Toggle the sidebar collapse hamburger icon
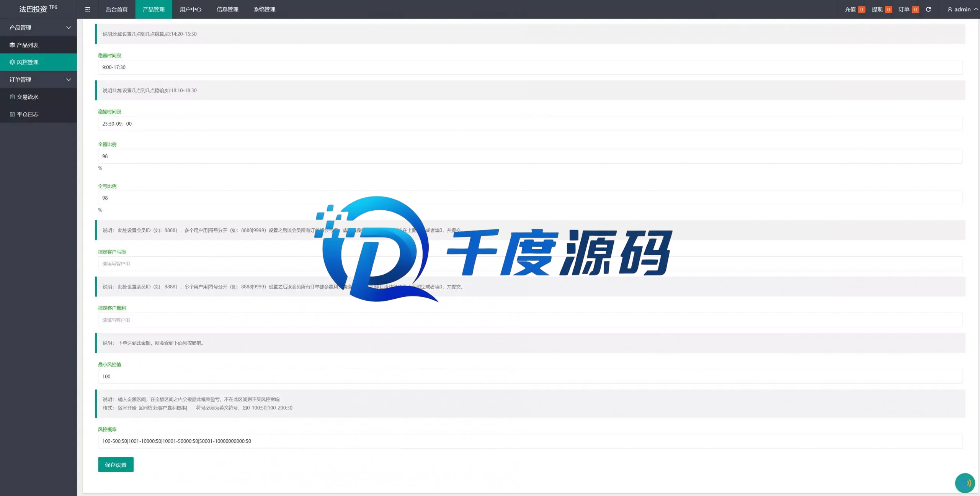 point(88,9)
